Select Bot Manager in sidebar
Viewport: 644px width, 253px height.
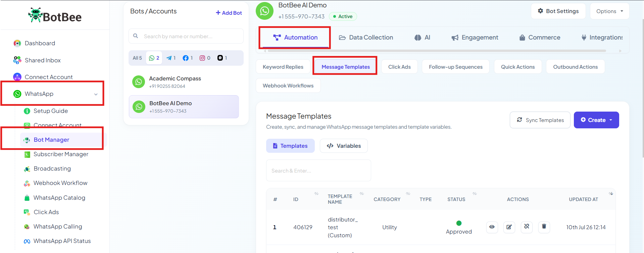pyautogui.click(x=51, y=140)
